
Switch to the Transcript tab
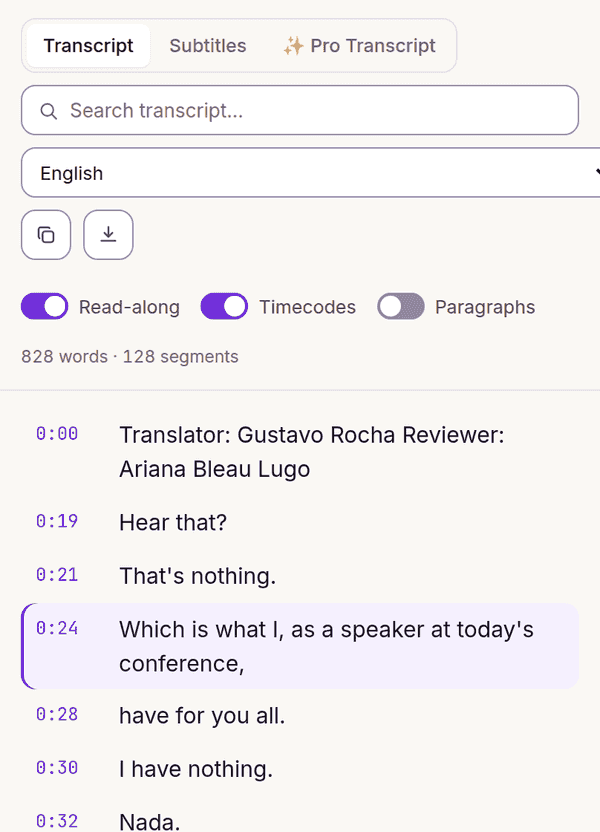[x=89, y=46]
